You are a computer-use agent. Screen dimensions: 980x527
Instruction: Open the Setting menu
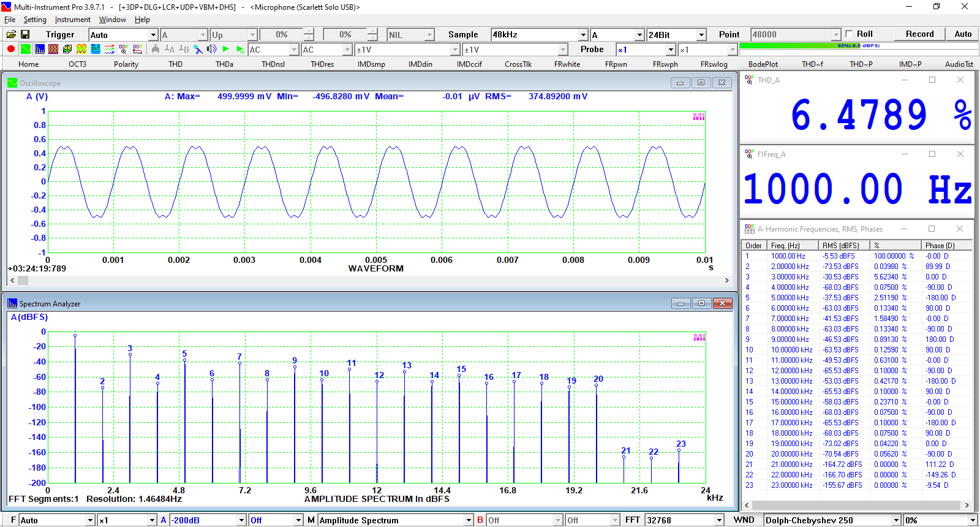(x=35, y=20)
